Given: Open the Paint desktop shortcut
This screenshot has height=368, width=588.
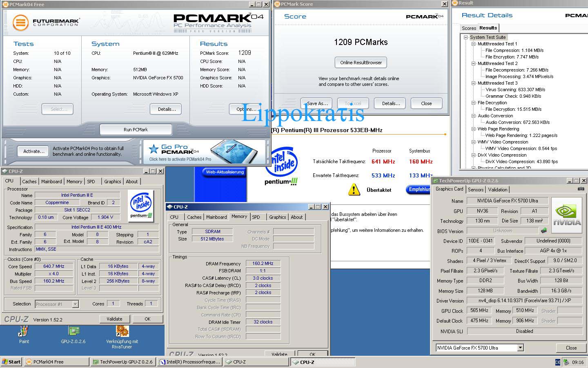Looking at the screenshot, I should tap(24, 331).
